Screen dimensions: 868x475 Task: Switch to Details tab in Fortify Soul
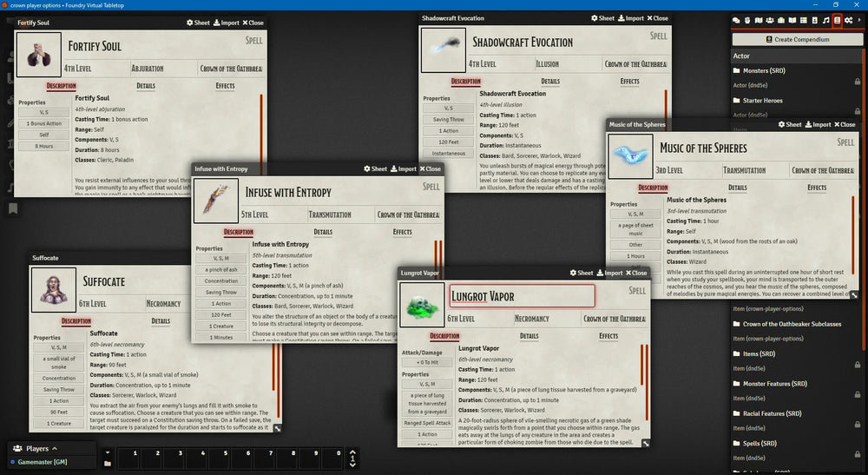pos(146,86)
